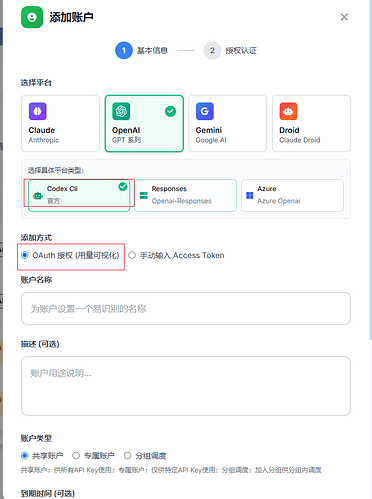Focus the 描述 textarea field
The height and width of the screenshot is (499, 372).
point(186,386)
